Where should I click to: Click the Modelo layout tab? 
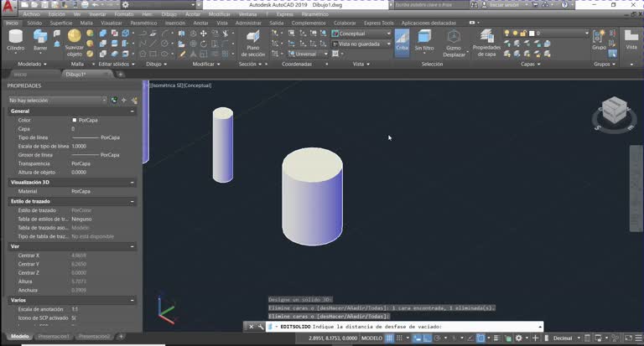[x=20, y=337]
